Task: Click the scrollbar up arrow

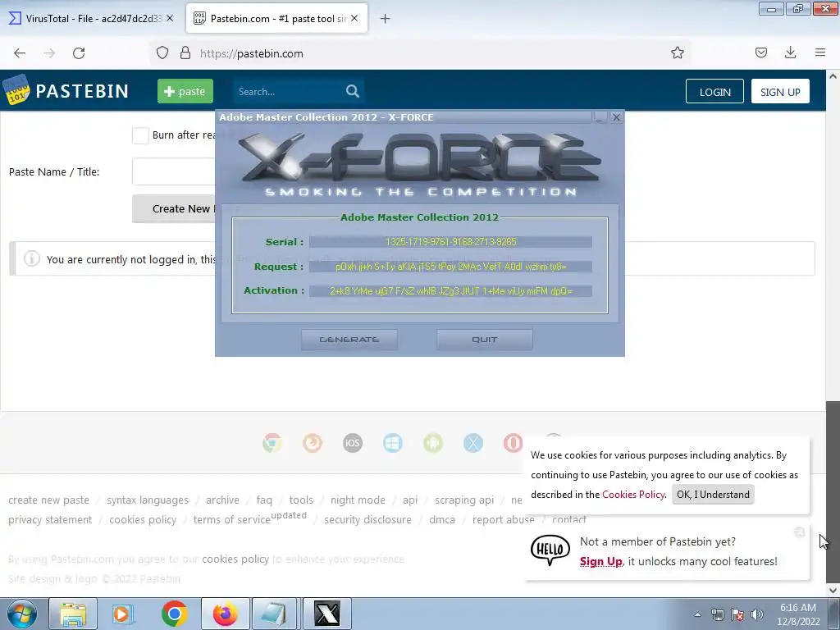Action: [833, 76]
